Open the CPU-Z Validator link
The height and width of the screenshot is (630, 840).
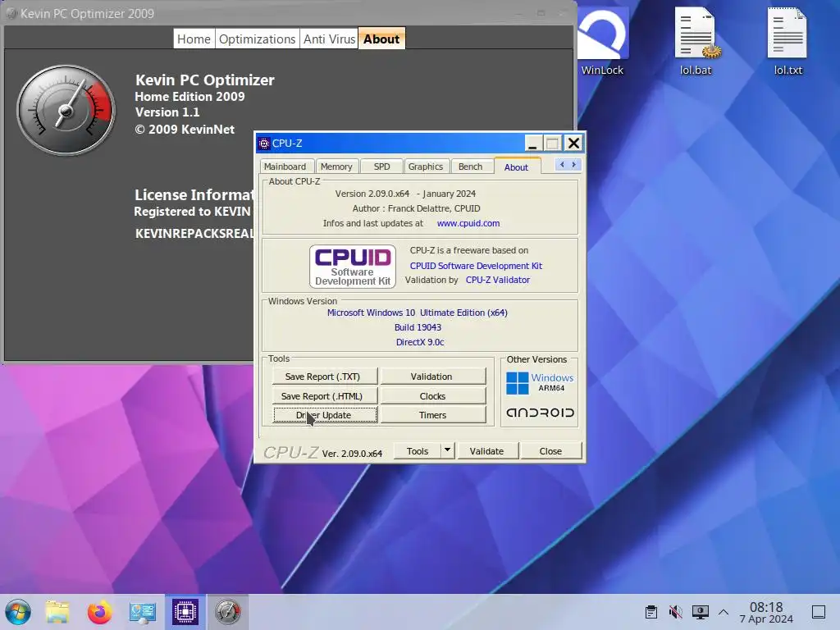498,280
